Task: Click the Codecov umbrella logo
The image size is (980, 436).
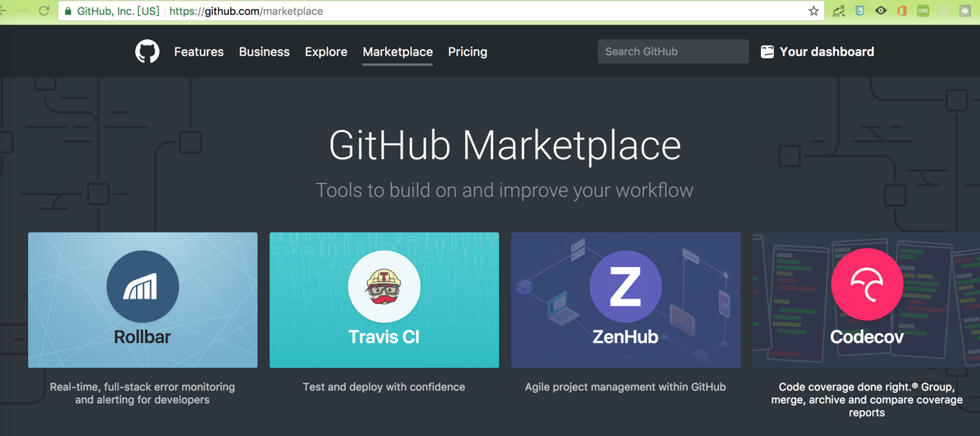Action: [x=867, y=284]
